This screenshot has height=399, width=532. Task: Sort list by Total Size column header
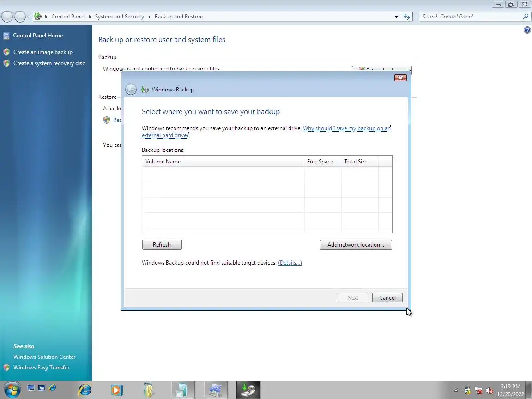360,162
